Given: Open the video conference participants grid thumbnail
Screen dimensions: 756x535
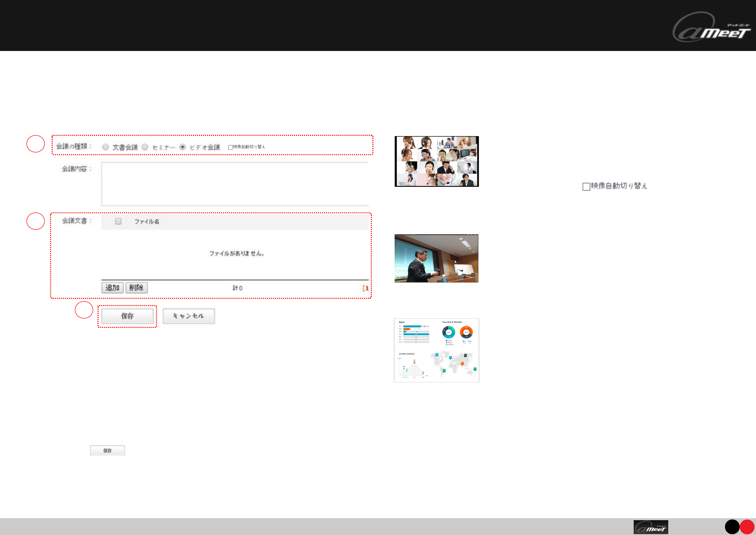Looking at the screenshot, I should pyautogui.click(x=437, y=161).
